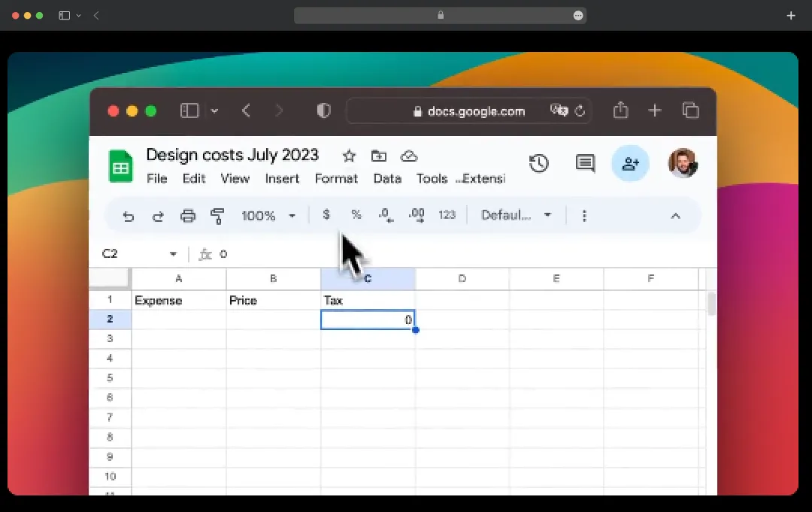Open new tab in inner Safari
Screen dimensions: 812x512
655,111
